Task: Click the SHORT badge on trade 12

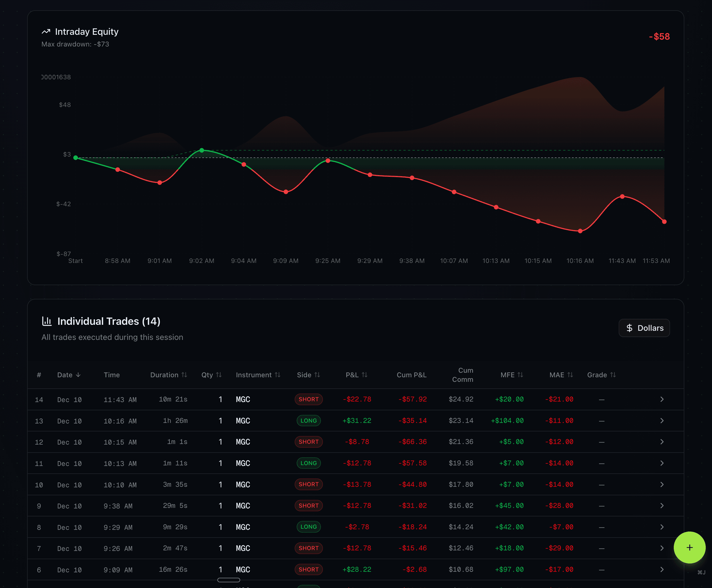Action: pos(308,442)
